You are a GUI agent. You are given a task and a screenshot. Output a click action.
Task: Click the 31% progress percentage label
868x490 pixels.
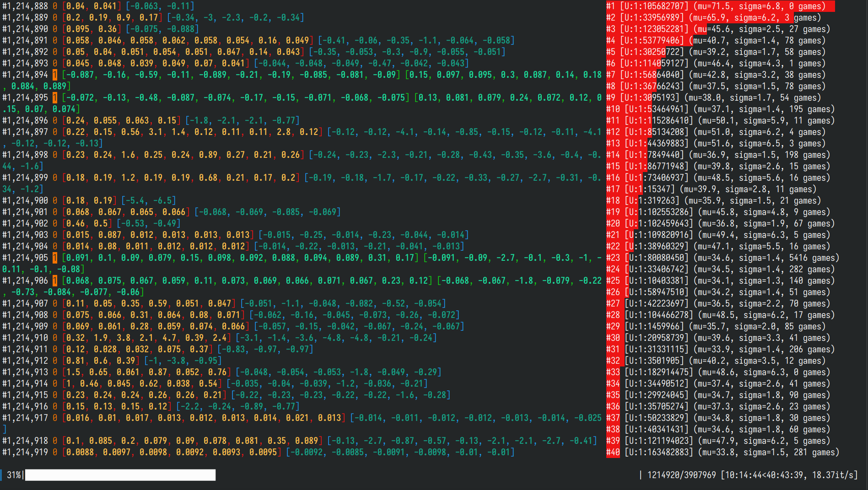point(13,475)
